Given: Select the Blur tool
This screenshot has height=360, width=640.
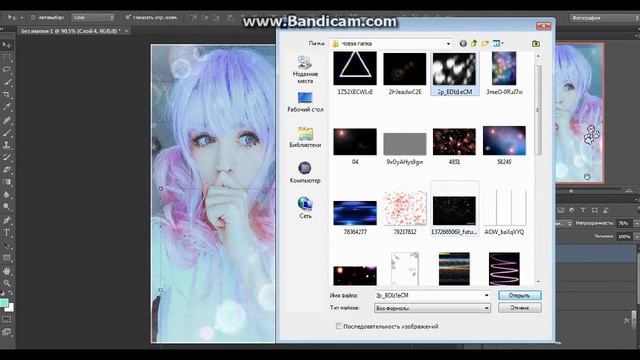Looking at the screenshot, I should tap(7, 195).
